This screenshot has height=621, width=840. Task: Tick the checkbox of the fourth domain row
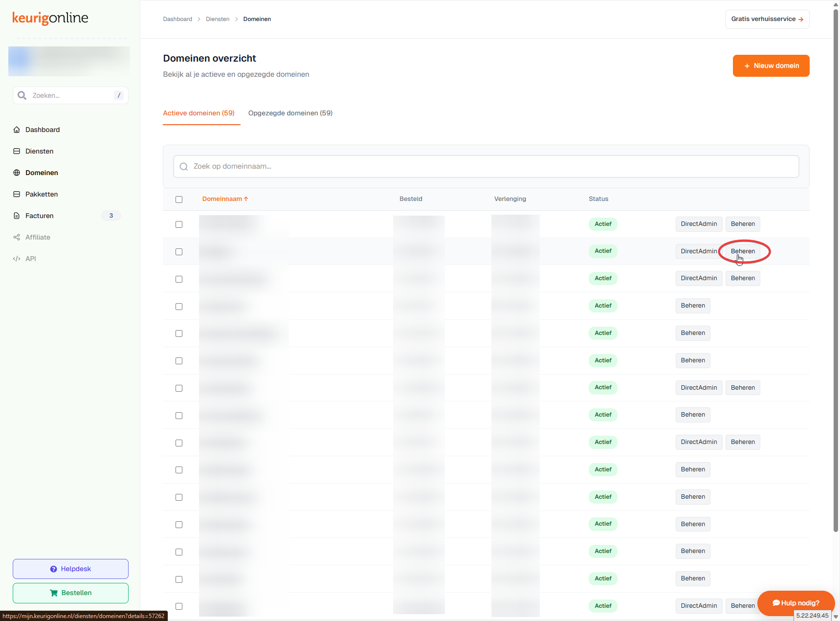(x=179, y=307)
